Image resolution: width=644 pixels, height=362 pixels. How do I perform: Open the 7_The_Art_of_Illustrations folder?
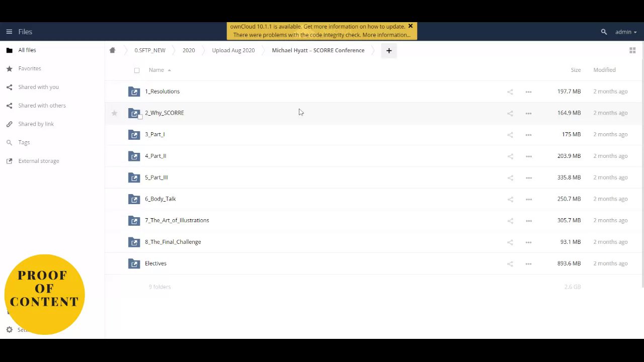(x=177, y=220)
